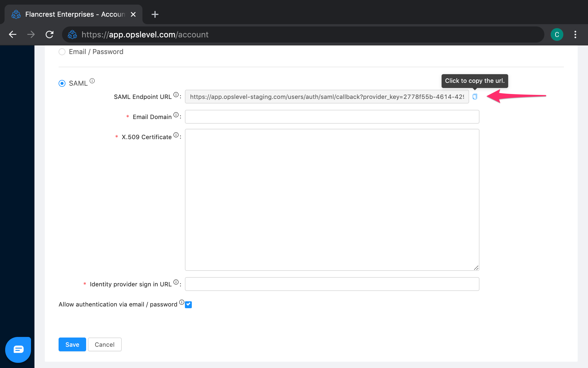
Task: Open the browser three-dot menu
Action: coord(575,34)
